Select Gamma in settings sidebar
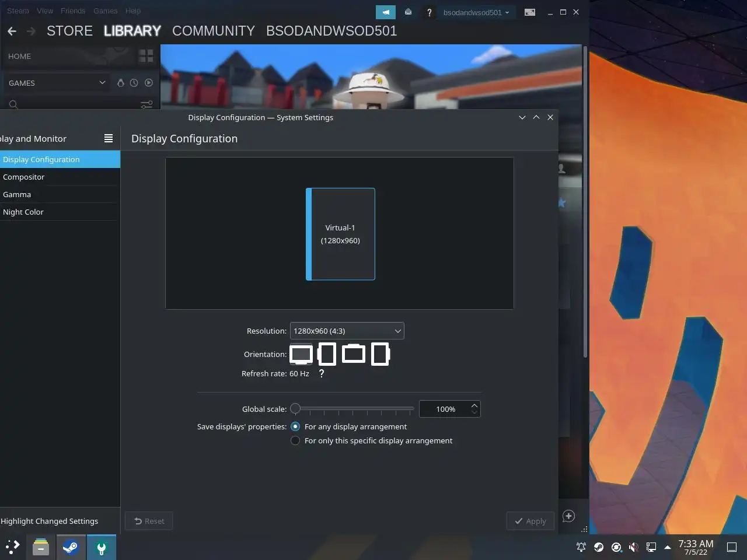Image resolution: width=747 pixels, height=560 pixels. point(60,194)
